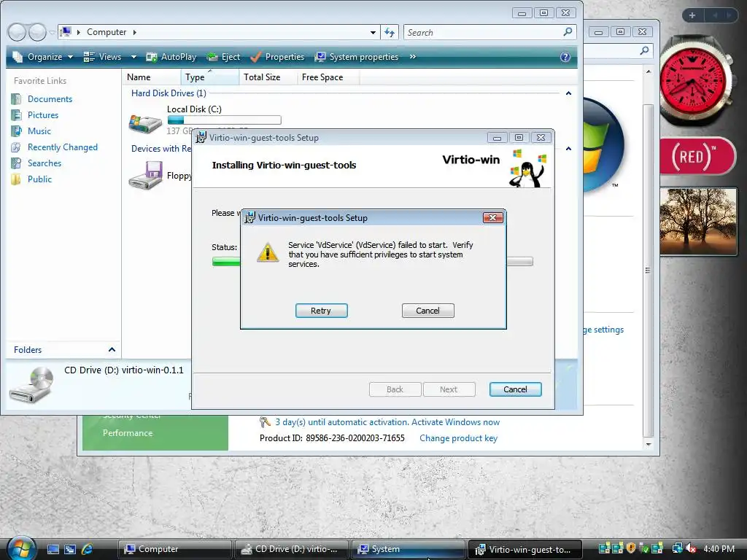Click the tree slideshow sidebar gadget
Screen dimensions: 747x560
[x=698, y=222]
